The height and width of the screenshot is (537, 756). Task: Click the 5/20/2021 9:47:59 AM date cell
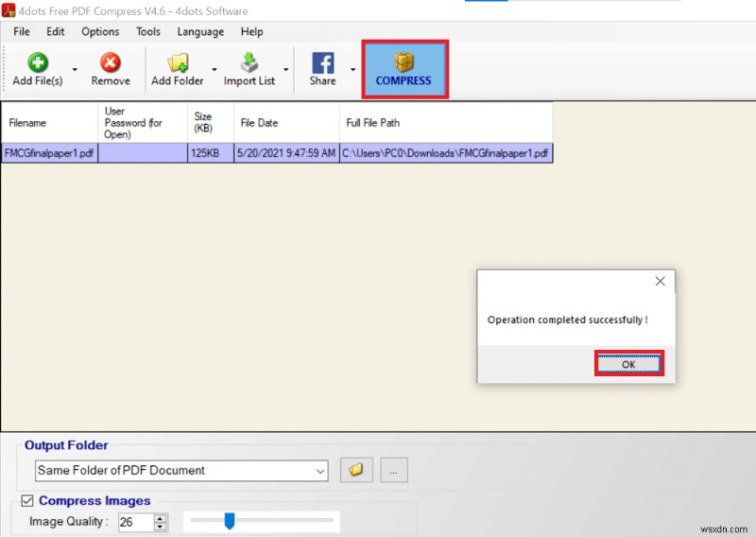pos(287,153)
